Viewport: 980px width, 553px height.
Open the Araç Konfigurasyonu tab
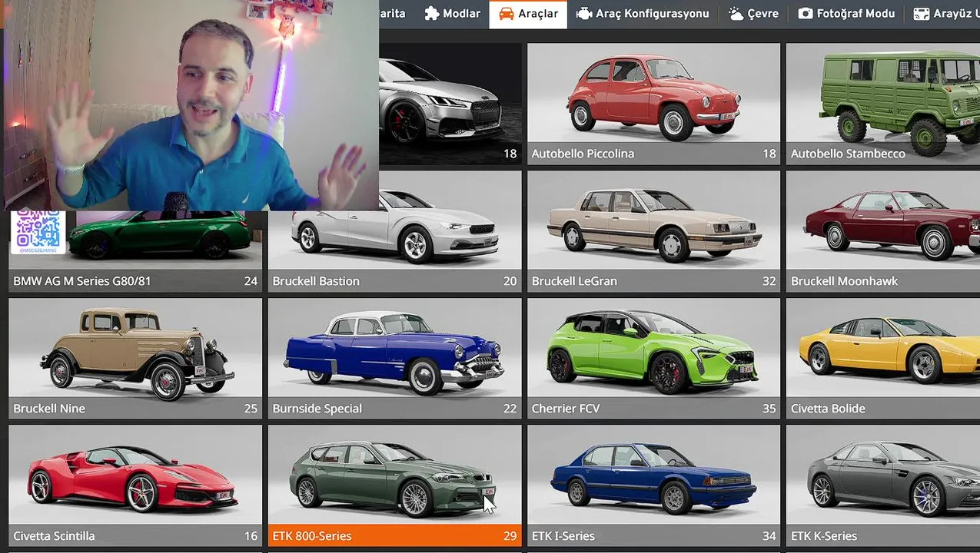643,14
